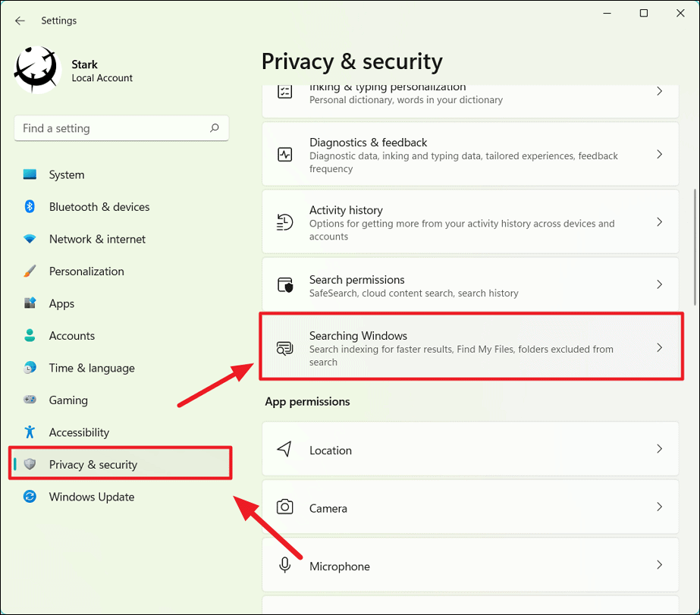Expand the Camera chevron
The width and height of the screenshot is (700, 615).
click(659, 507)
